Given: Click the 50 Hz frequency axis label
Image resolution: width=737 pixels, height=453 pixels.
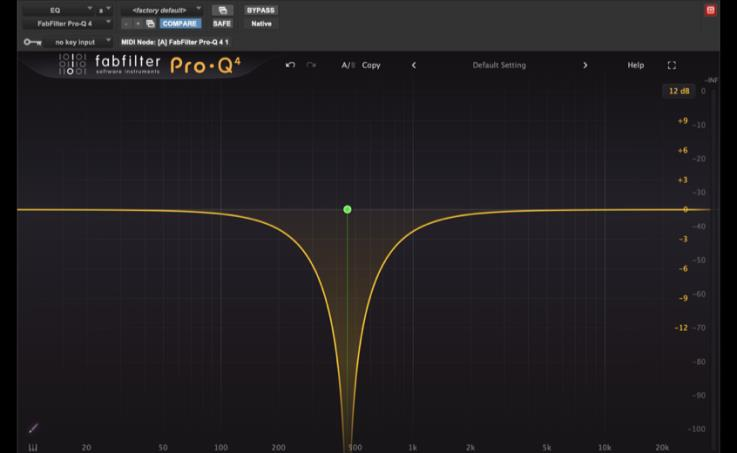Looking at the screenshot, I should 163,447.
